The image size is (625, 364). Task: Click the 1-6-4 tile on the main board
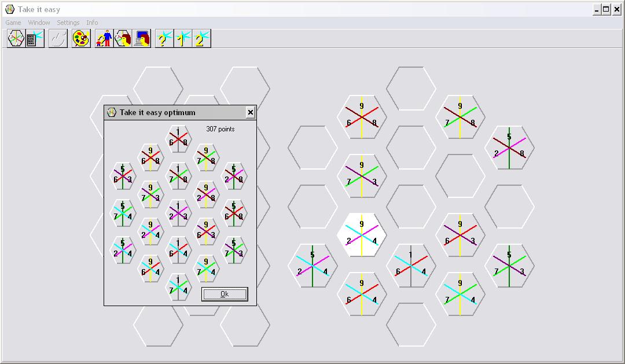coord(411,266)
